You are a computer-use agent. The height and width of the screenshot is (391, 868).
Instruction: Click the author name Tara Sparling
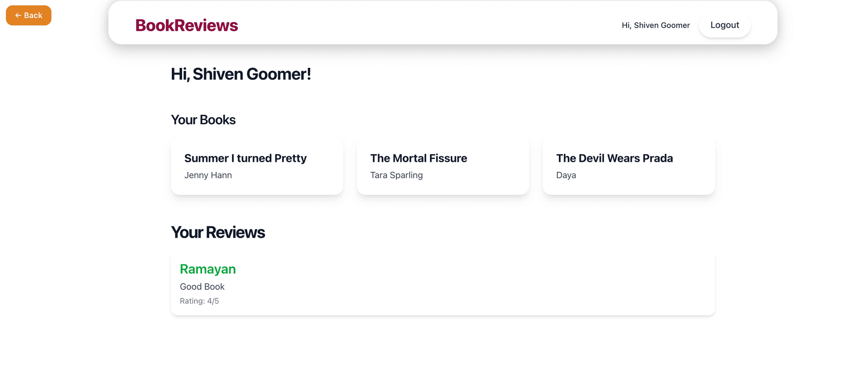[x=396, y=175]
